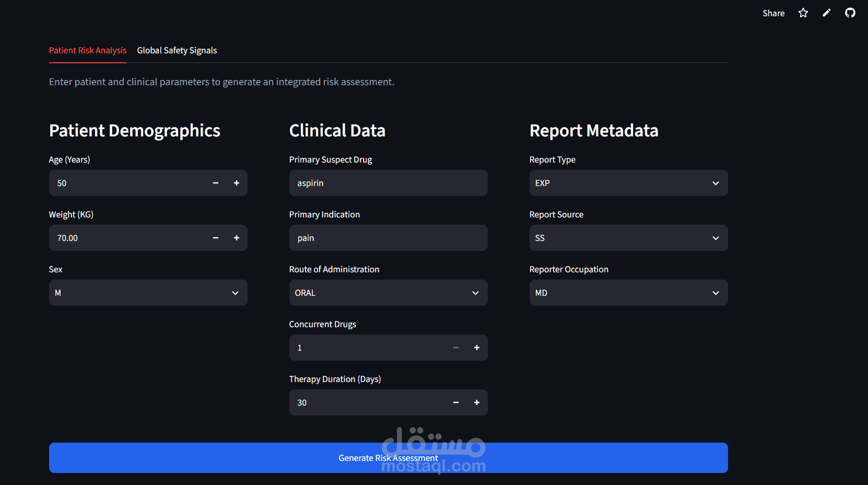Viewport: 868px width, 485px height.
Task: Click the Therapy Duration number field
Action: coord(367,402)
